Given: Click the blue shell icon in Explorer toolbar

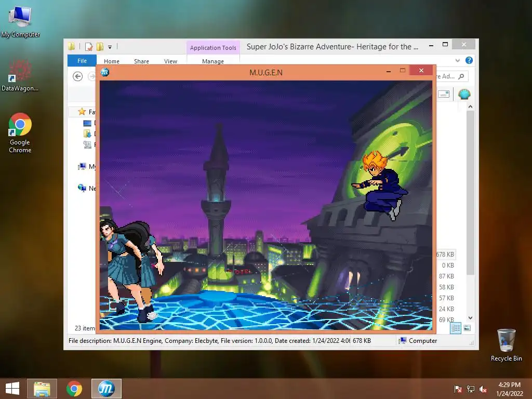Looking at the screenshot, I should [464, 94].
